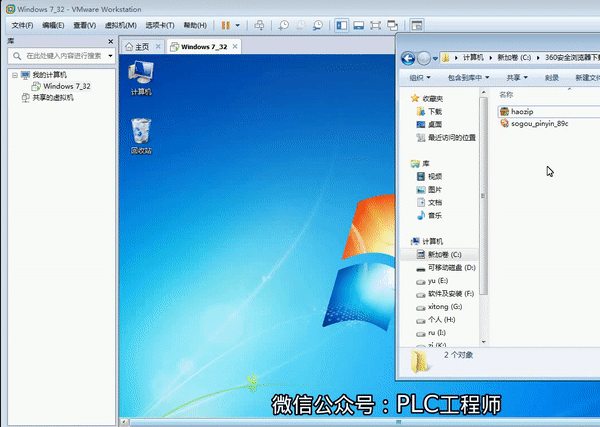This screenshot has height=427, width=600.
Task: Select the sogou_pinyin_89c file
Action: tap(540, 124)
